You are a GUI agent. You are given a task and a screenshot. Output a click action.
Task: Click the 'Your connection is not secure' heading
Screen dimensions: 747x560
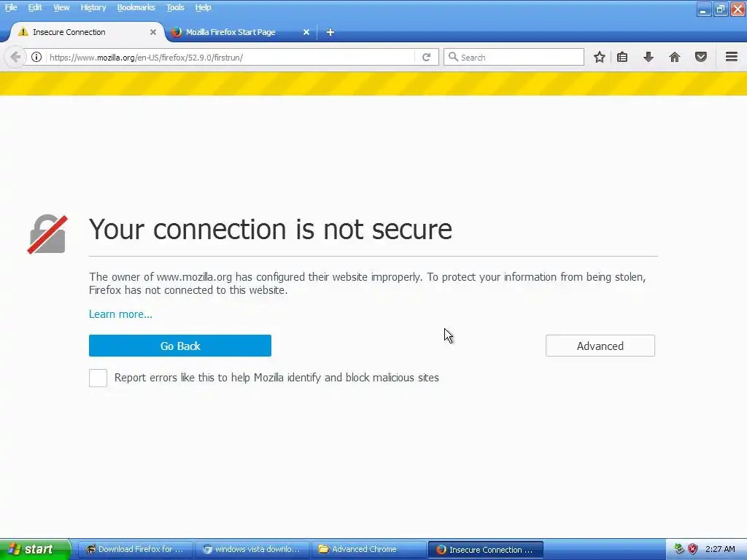click(x=271, y=230)
